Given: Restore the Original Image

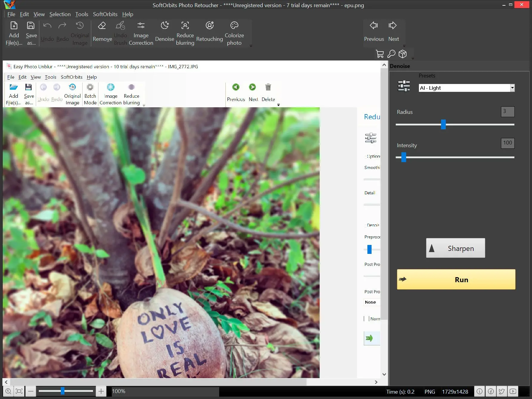Looking at the screenshot, I should pyautogui.click(x=79, y=33).
